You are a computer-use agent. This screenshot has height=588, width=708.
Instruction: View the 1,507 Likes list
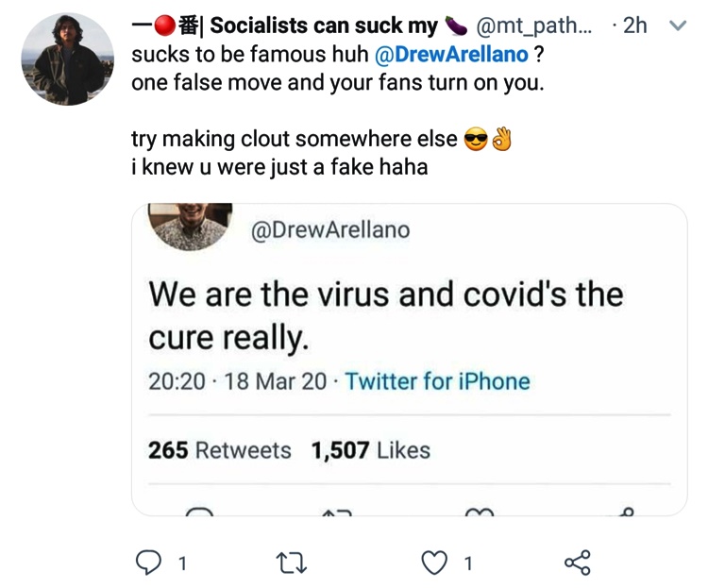point(370,450)
